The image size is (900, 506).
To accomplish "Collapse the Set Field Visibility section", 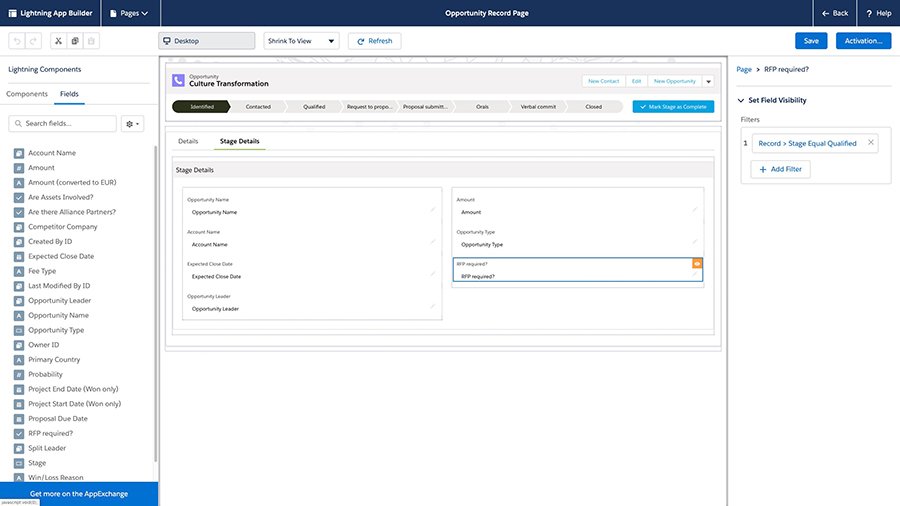I will pos(740,100).
